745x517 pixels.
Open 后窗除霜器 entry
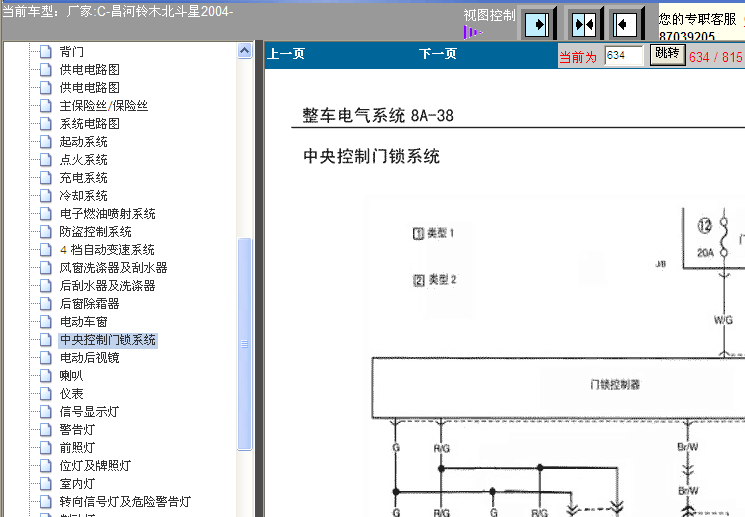coord(89,304)
